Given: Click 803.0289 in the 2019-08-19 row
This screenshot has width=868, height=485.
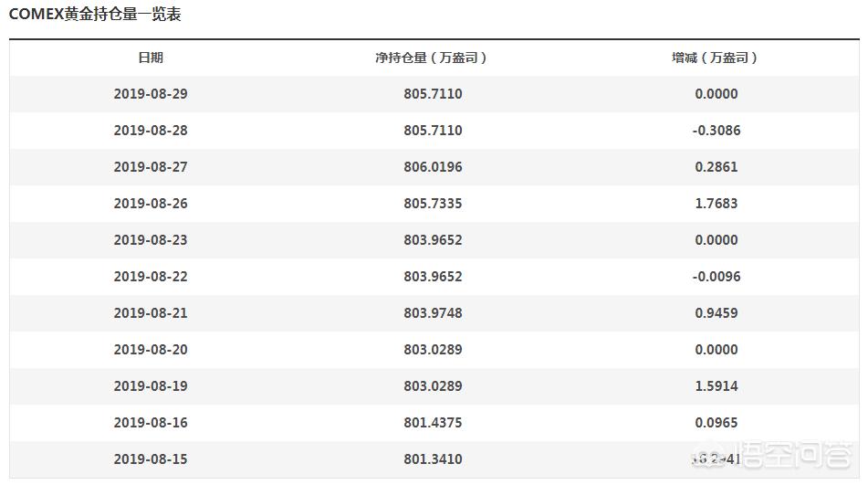Looking at the screenshot, I should (x=433, y=385).
